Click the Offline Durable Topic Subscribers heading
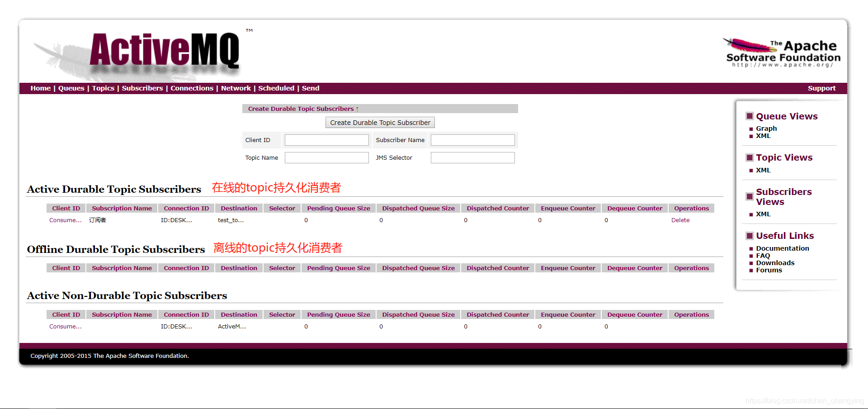 [x=116, y=249]
